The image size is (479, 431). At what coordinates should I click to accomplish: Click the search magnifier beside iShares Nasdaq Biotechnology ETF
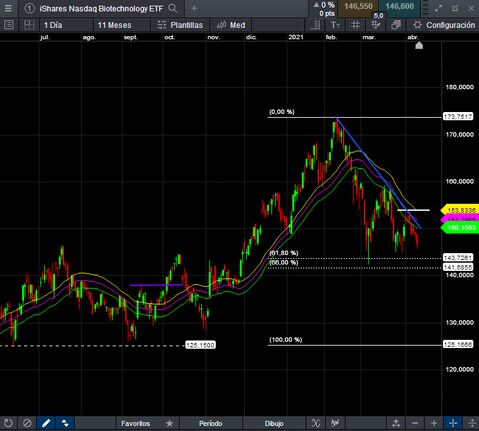pos(173,8)
